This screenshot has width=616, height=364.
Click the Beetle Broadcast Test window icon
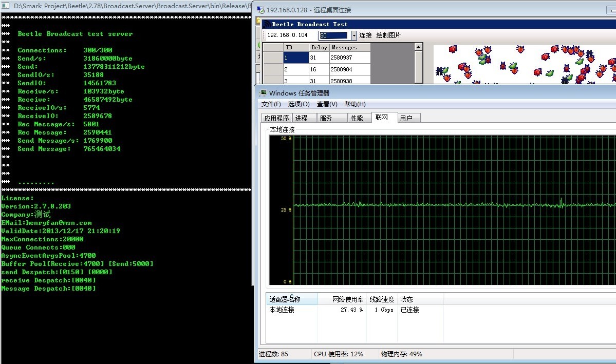(x=266, y=24)
